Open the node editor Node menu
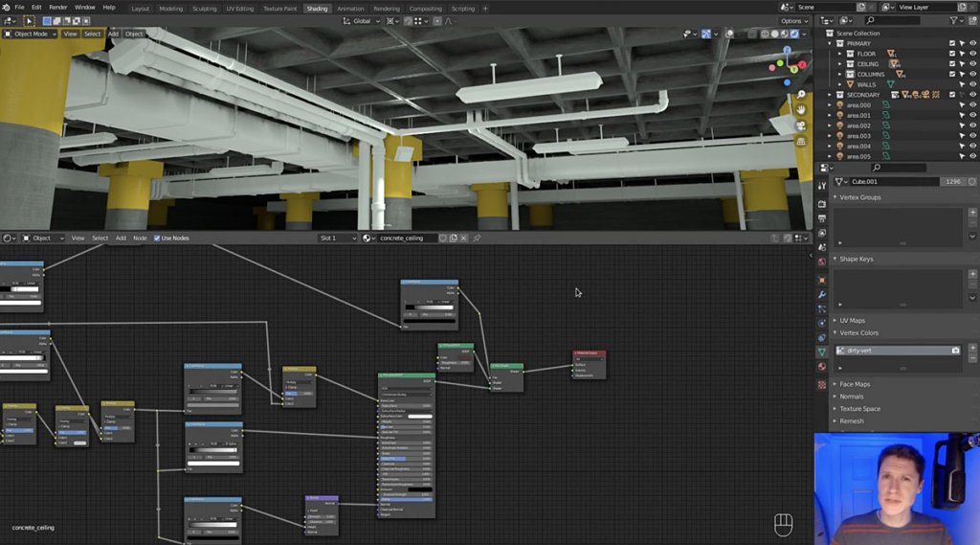This screenshot has height=545, width=980. (x=140, y=238)
